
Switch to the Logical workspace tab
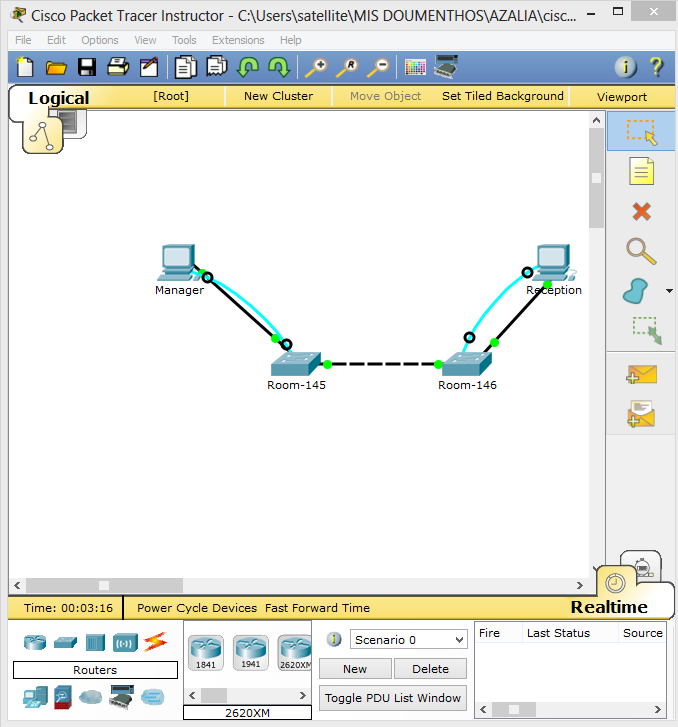(x=58, y=98)
